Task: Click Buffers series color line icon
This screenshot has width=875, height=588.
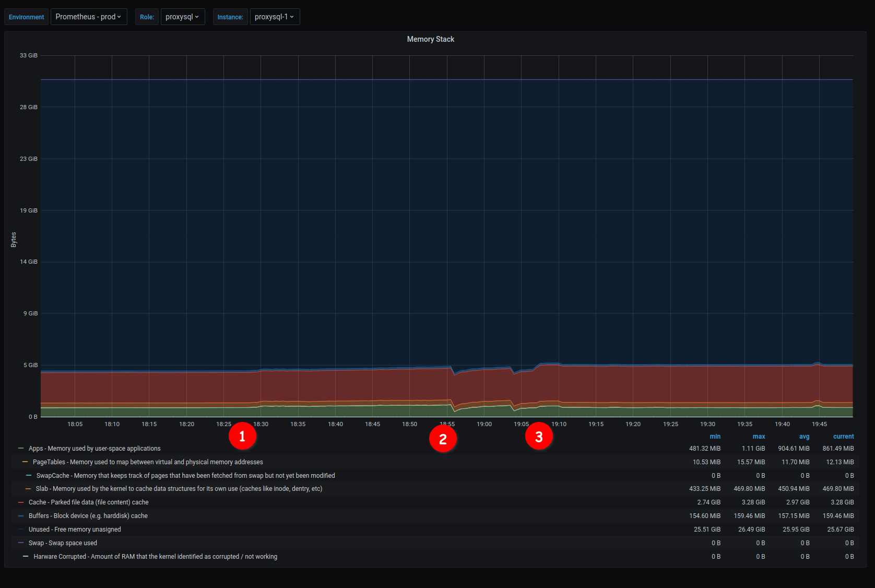Action: click(x=21, y=516)
